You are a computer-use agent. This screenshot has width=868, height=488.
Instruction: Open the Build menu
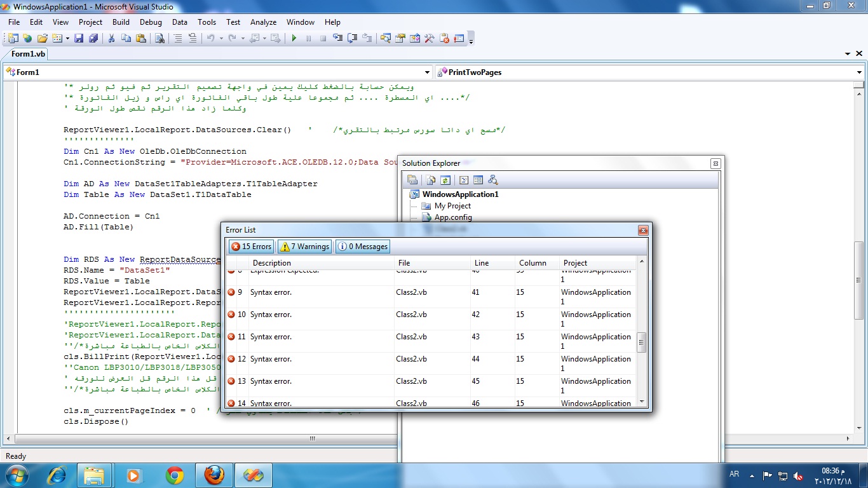tap(121, 22)
